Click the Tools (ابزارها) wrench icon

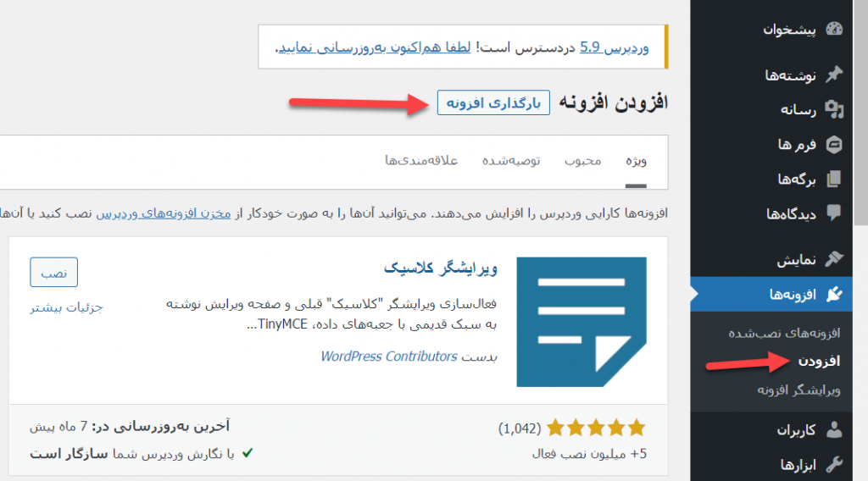click(x=834, y=463)
